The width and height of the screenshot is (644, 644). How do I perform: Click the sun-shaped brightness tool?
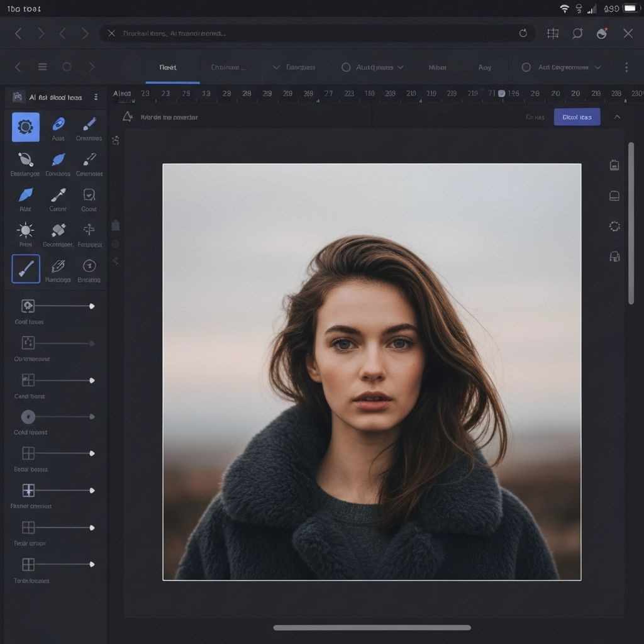coord(26,230)
